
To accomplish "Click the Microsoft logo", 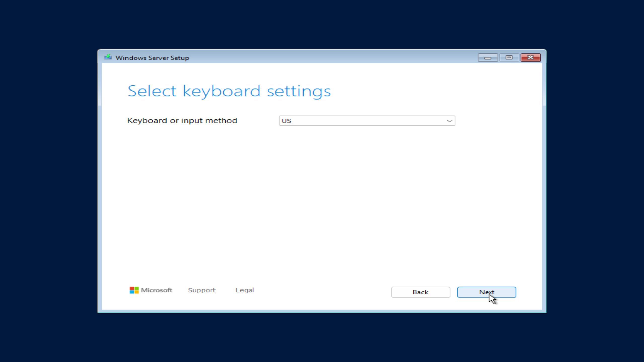I will click(x=151, y=290).
